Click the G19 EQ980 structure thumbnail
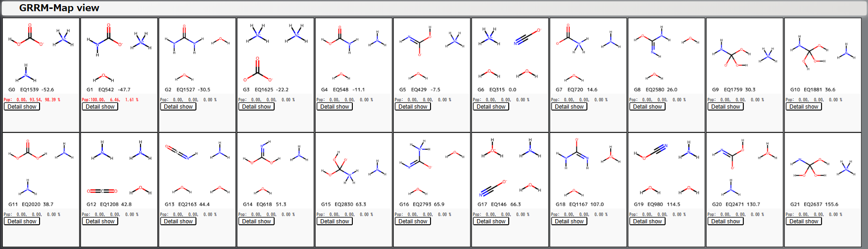 (666, 167)
